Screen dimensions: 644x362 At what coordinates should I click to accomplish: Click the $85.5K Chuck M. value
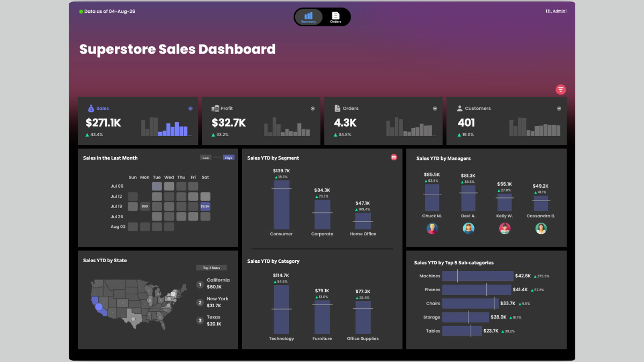coord(432,174)
